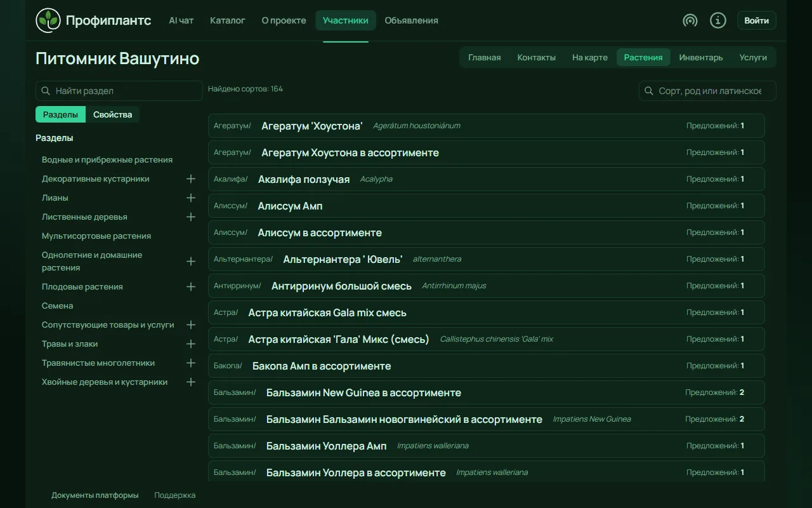Expand the Лианы section
812x508 pixels.
coord(191,198)
